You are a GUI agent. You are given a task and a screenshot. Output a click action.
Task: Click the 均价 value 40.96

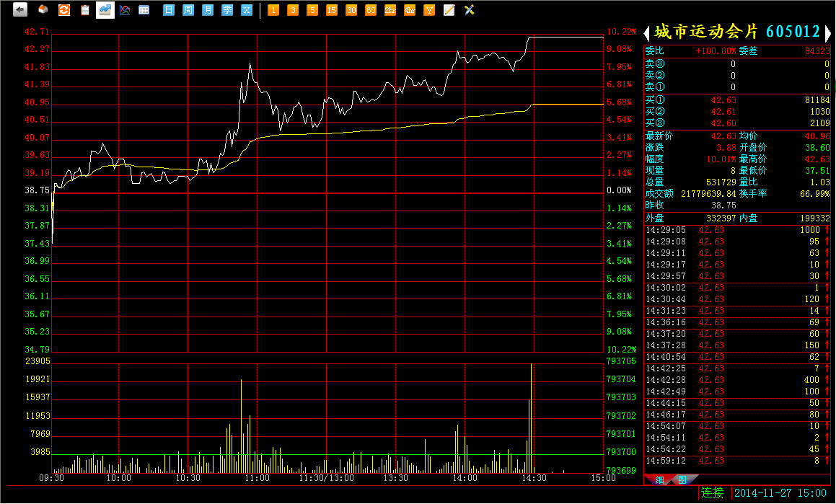[817, 136]
